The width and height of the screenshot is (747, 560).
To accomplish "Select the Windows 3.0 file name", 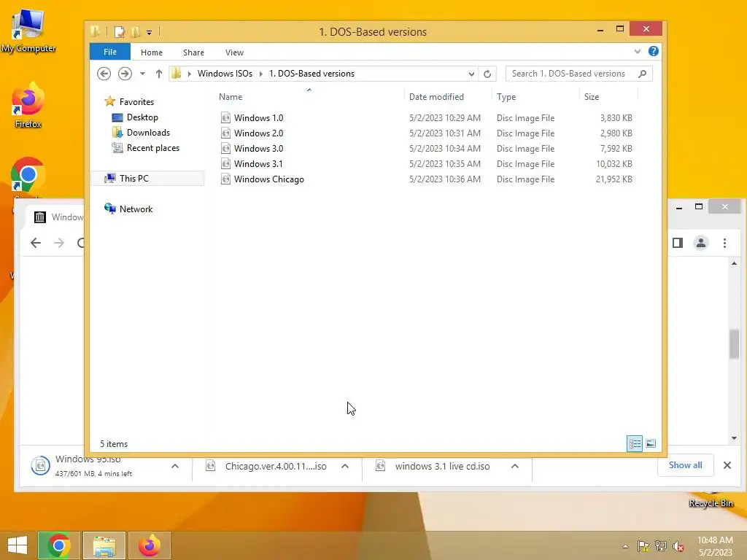I will (x=258, y=148).
